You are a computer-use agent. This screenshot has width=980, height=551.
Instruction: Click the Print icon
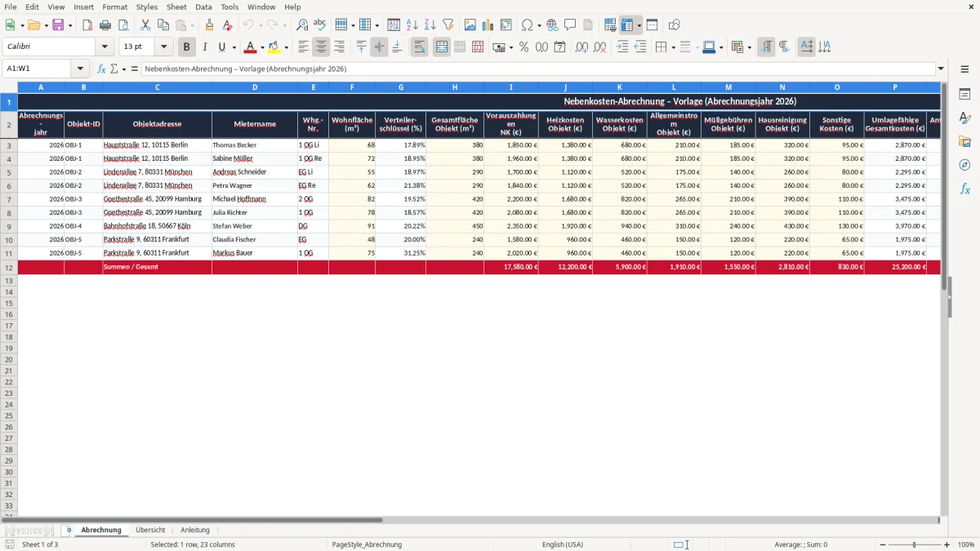tap(105, 25)
